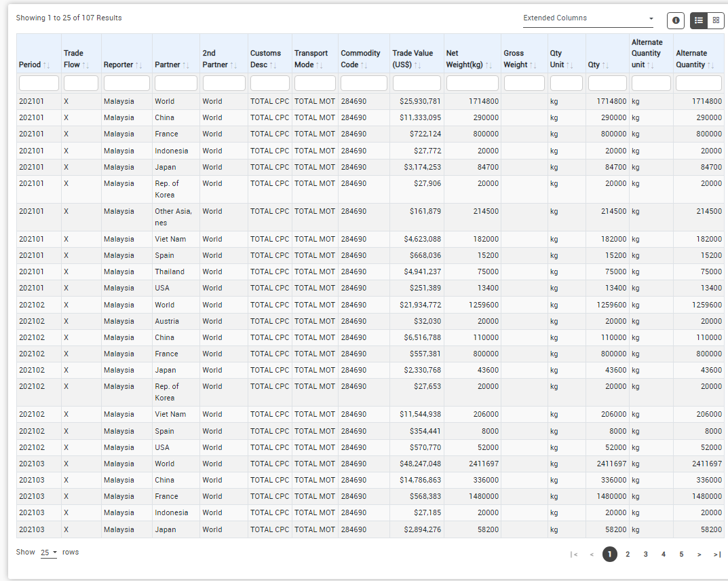Viewport: 728px width, 581px height.
Task: Sort by Net Weight(kg) column
Action: coord(489,65)
